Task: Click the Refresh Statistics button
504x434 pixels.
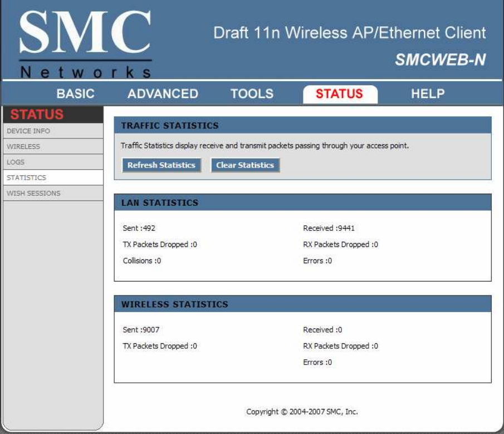Action: [x=162, y=165]
